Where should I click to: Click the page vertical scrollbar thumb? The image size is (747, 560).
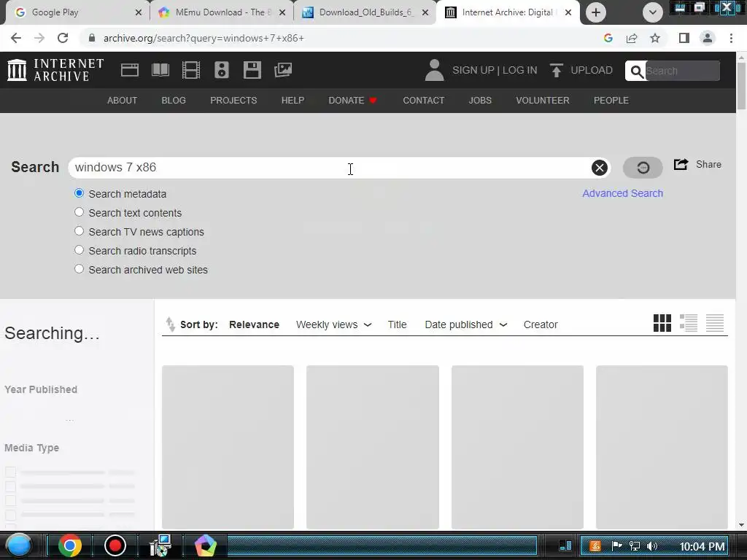[x=741, y=87]
